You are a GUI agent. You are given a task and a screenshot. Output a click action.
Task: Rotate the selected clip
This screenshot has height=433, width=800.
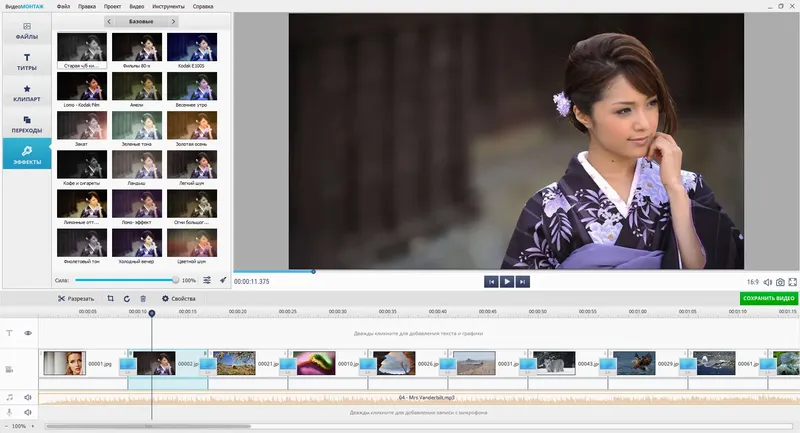[127, 298]
